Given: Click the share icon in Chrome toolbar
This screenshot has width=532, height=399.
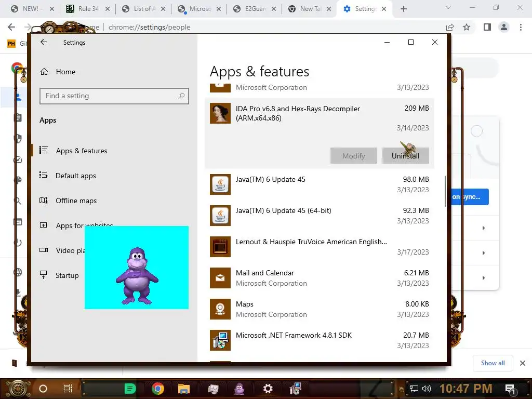Looking at the screenshot, I should [x=450, y=27].
